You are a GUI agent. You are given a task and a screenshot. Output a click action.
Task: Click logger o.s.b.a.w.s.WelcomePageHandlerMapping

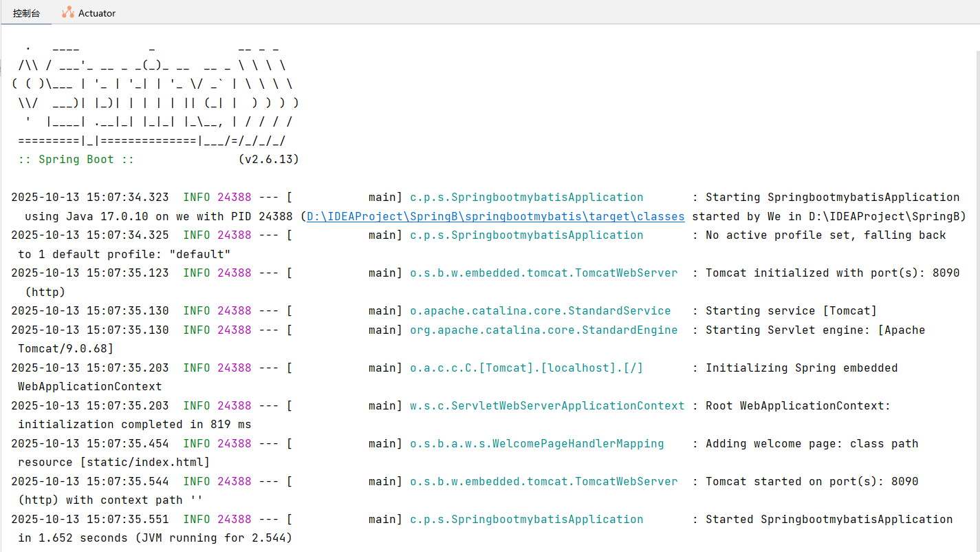click(537, 443)
